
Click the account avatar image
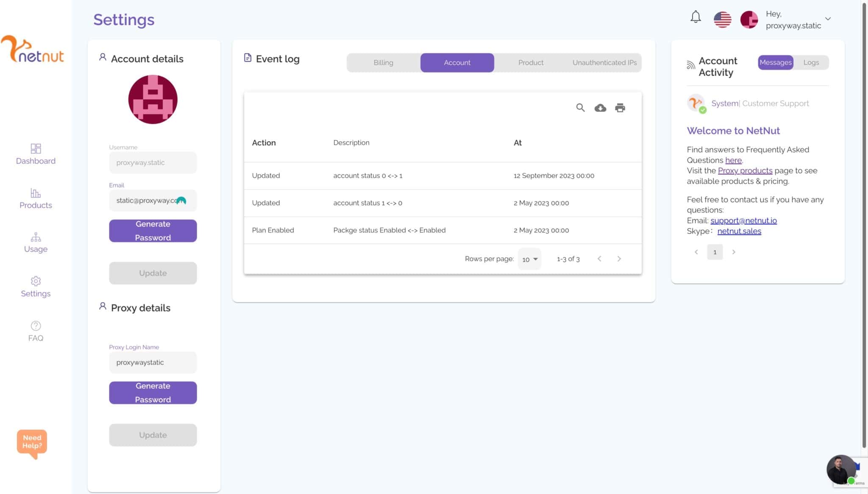click(x=153, y=100)
